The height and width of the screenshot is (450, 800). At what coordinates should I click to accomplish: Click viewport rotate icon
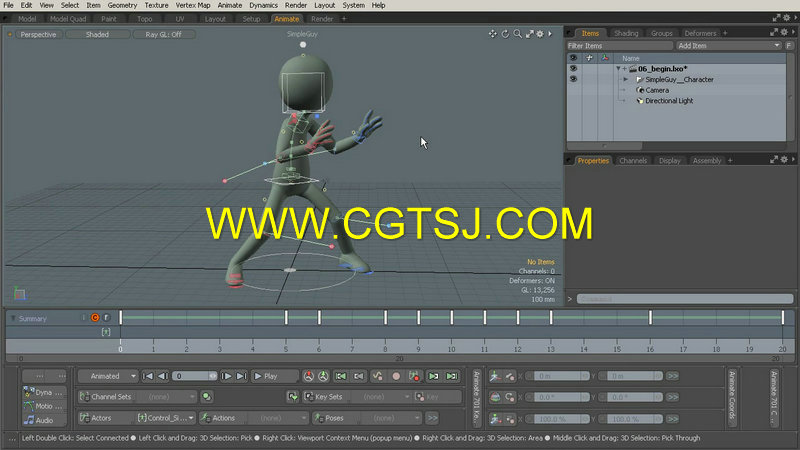coord(505,34)
